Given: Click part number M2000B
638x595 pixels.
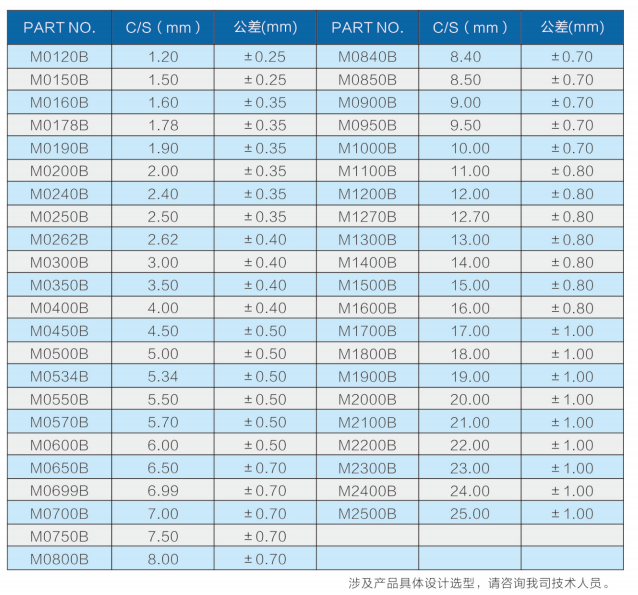Looking at the screenshot, I should point(367,399).
